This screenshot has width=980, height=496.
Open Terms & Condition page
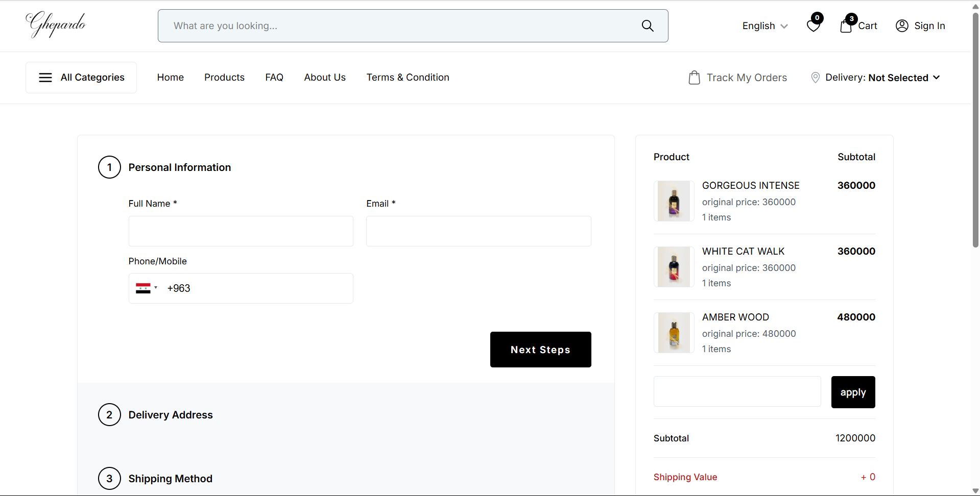408,78
